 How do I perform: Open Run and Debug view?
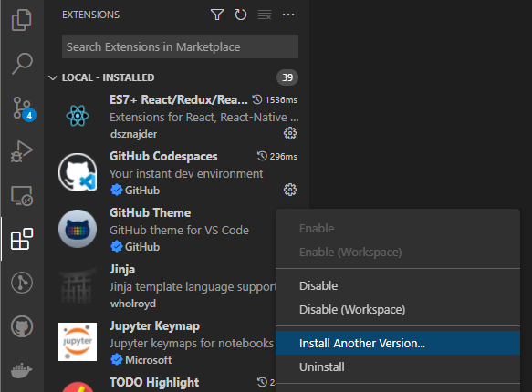point(22,151)
